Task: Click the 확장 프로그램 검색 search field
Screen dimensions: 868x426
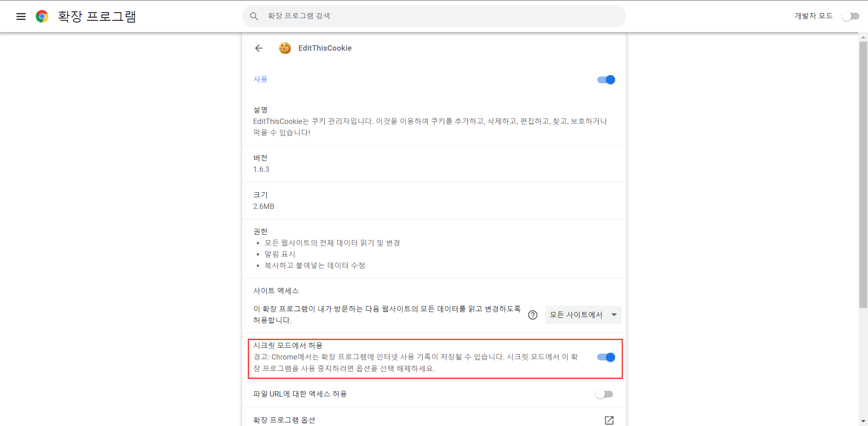Action: click(434, 16)
